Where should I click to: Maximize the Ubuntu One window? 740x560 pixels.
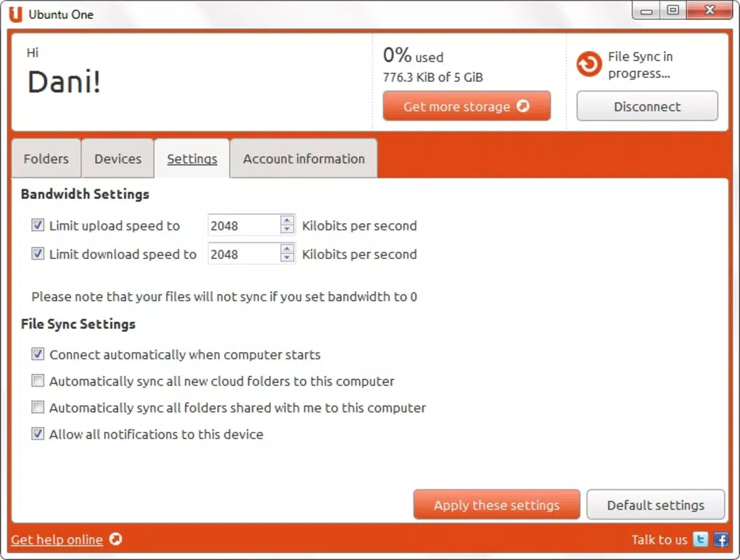673,10
